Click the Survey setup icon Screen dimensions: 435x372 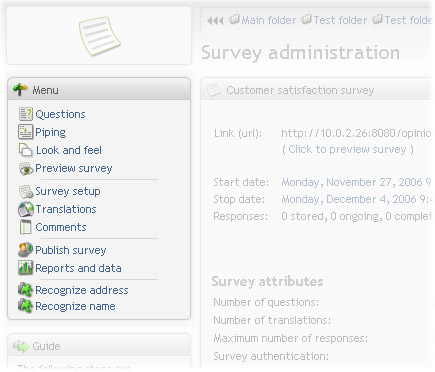(26, 192)
